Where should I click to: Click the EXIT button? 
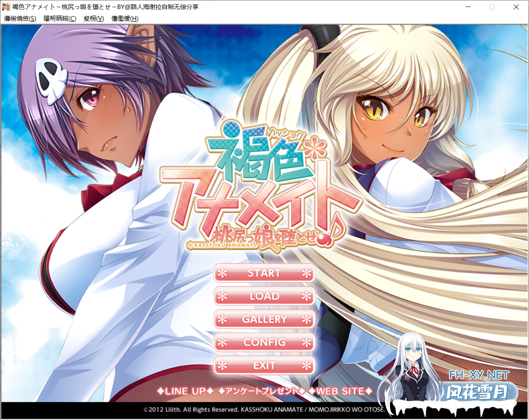(x=264, y=365)
